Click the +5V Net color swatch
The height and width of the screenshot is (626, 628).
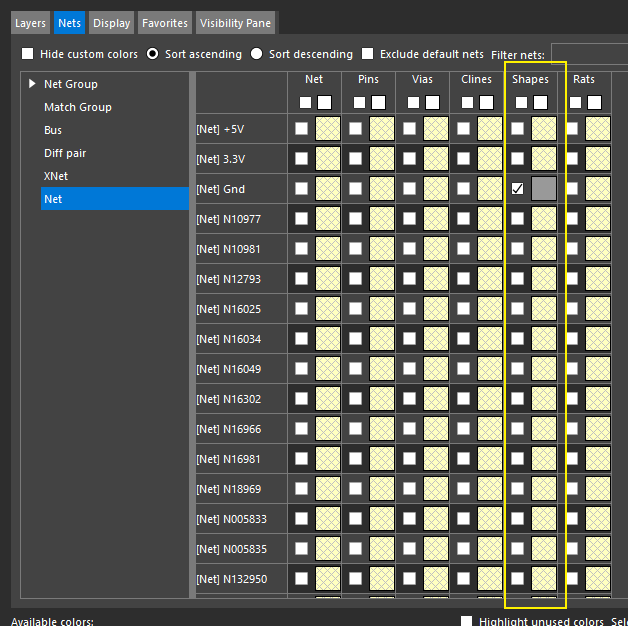pyautogui.click(x=327, y=129)
